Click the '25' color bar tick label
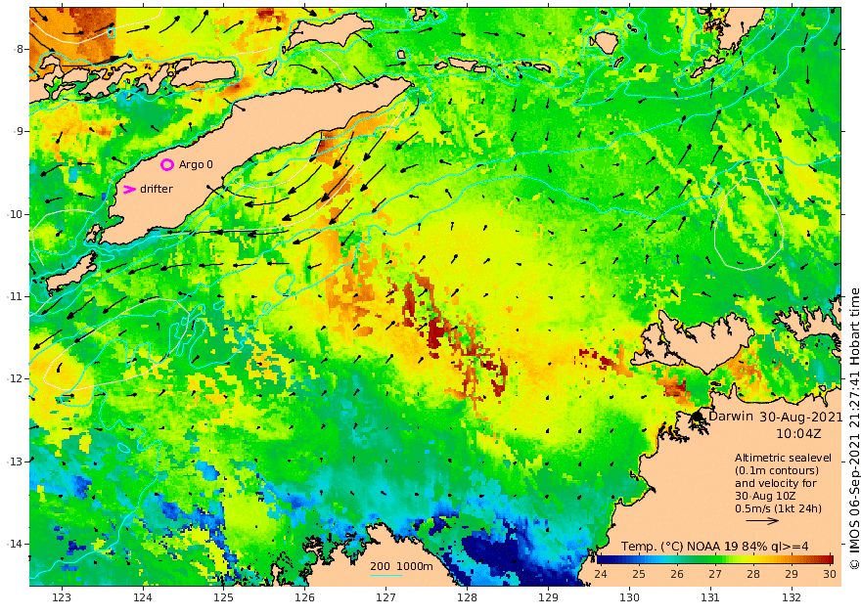 pos(639,574)
